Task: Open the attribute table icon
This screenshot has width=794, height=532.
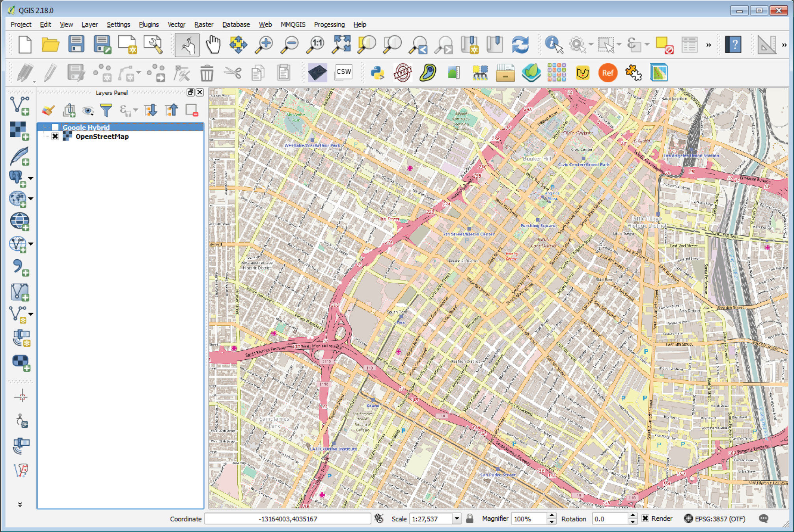Action: [x=690, y=45]
